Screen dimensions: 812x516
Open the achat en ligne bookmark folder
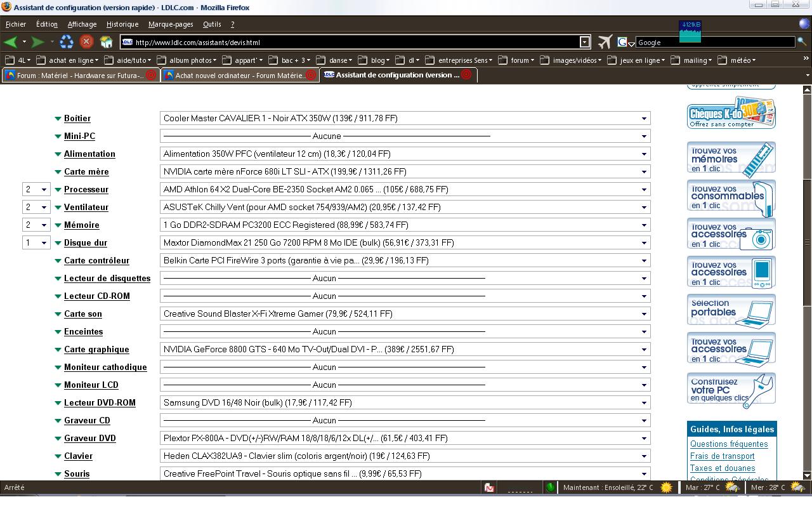68,60
